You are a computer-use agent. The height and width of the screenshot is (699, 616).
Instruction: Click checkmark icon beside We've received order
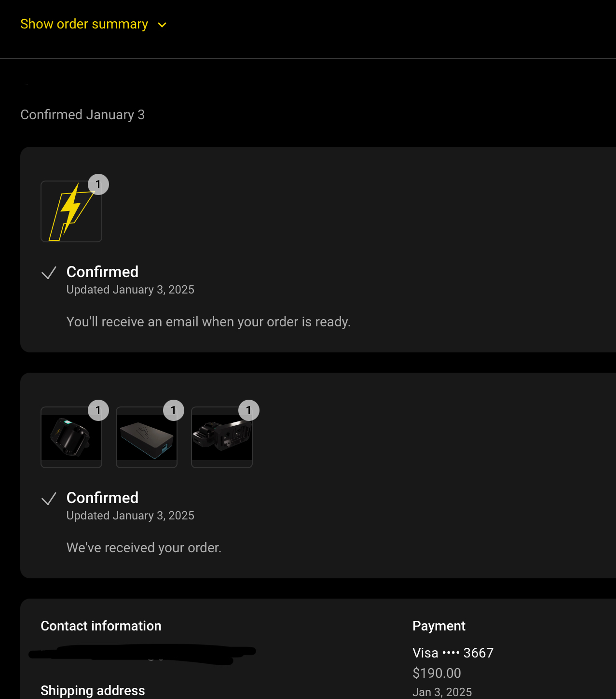click(x=49, y=499)
